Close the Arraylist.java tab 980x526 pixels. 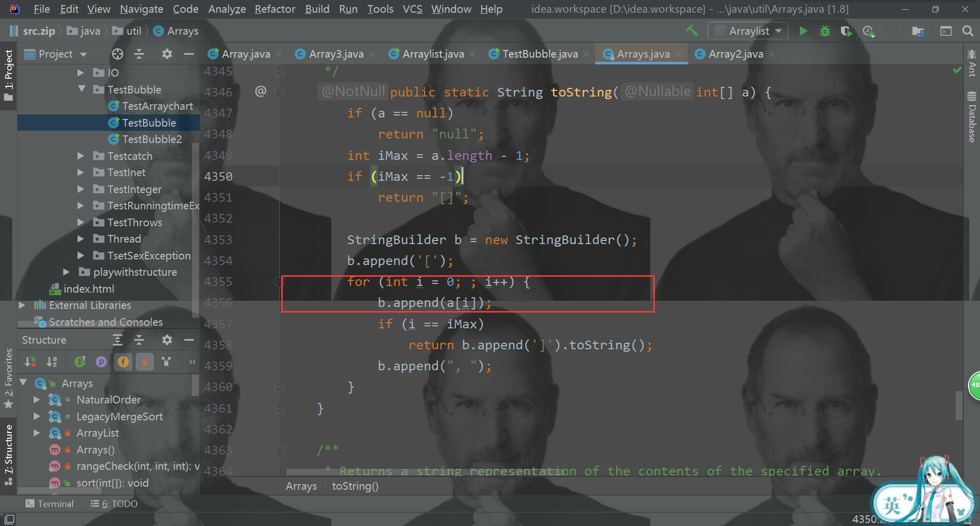click(x=473, y=54)
